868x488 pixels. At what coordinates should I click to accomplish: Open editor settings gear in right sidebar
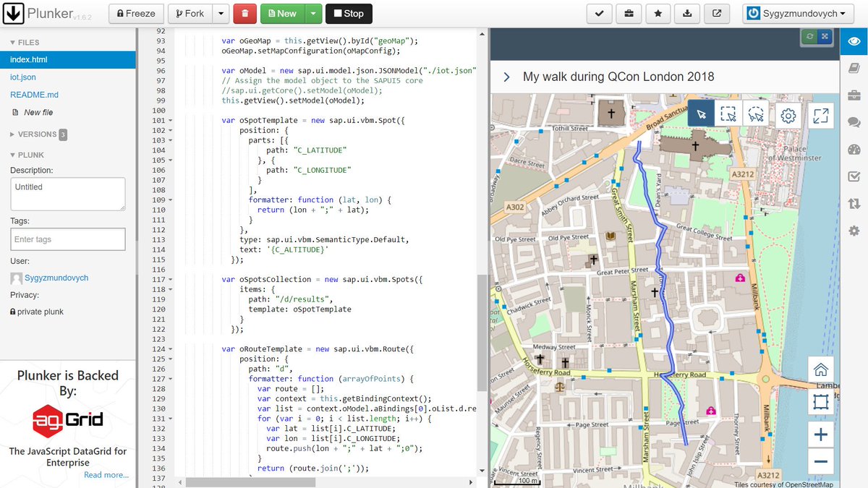[854, 231]
